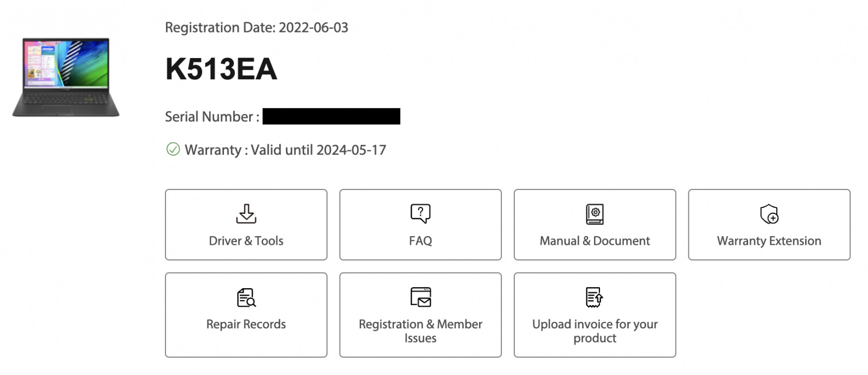The image size is (868, 375).
Task: Open the FAQ text label
Action: tap(420, 241)
